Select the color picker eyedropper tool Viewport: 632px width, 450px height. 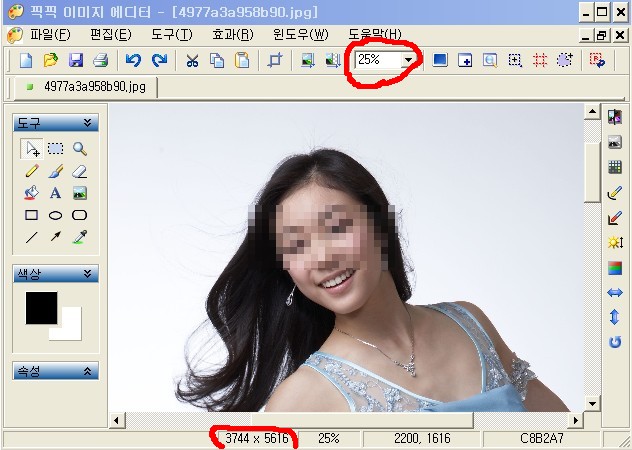pyautogui.click(x=79, y=237)
